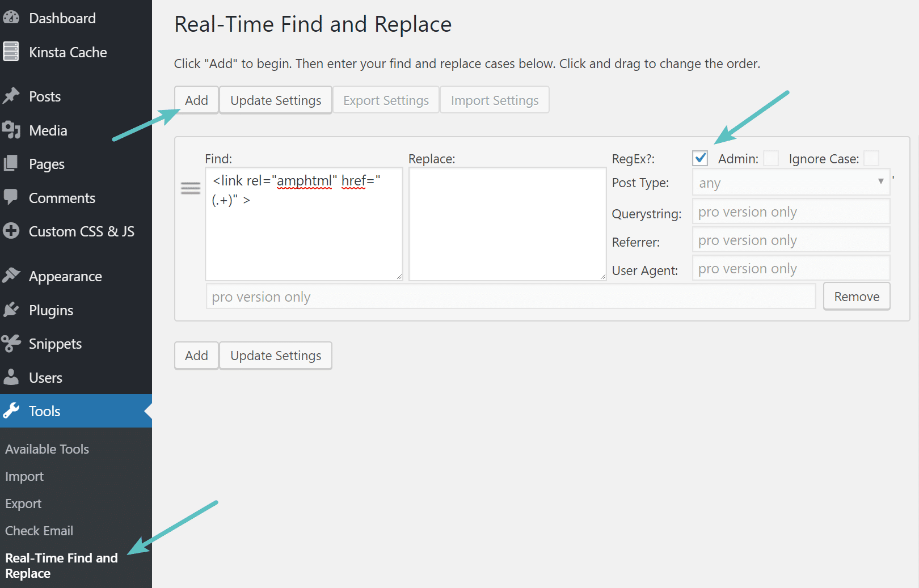Select Check Email from the Tools menu
The image size is (919, 588).
click(x=39, y=530)
